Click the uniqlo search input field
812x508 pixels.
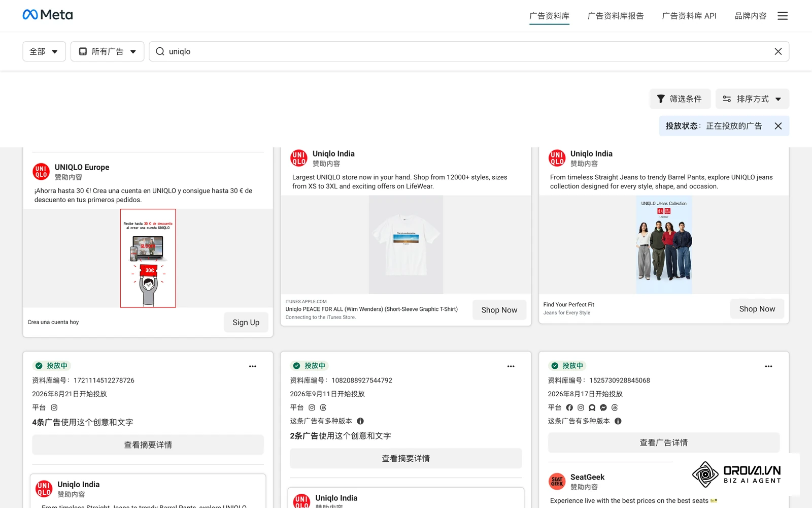[x=469, y=51]
